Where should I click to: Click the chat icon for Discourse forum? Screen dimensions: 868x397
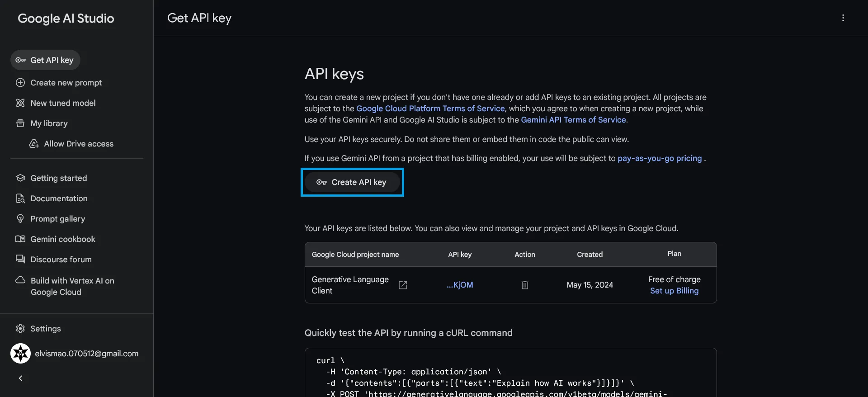pyautogui.click(x=20, y=259)
